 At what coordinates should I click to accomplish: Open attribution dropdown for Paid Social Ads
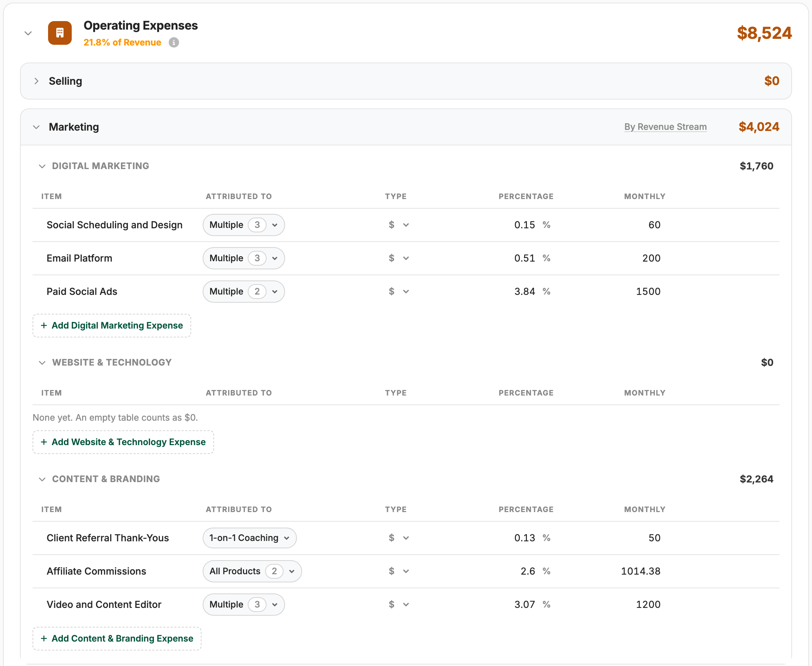(x=243, y=292)
